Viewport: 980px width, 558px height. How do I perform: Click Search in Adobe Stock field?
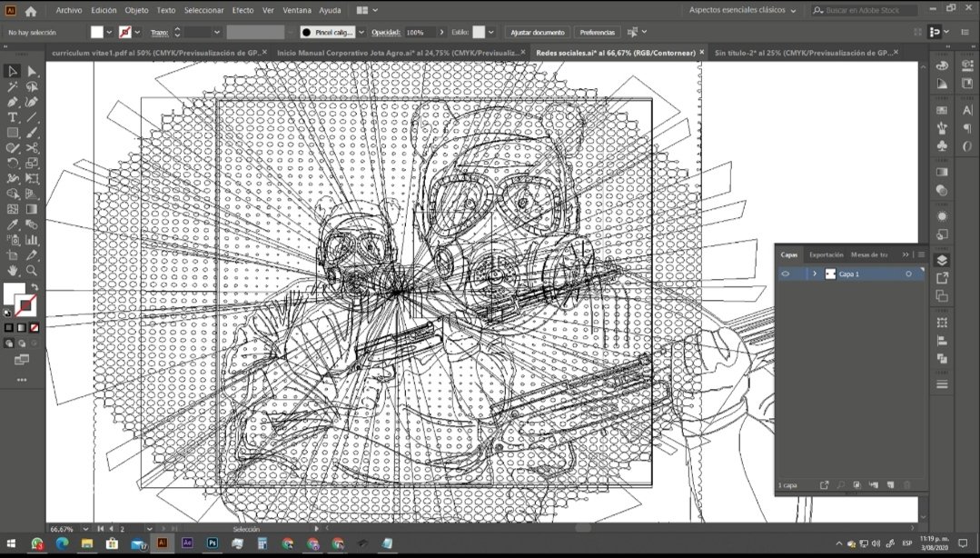click(x=865, y=11)
